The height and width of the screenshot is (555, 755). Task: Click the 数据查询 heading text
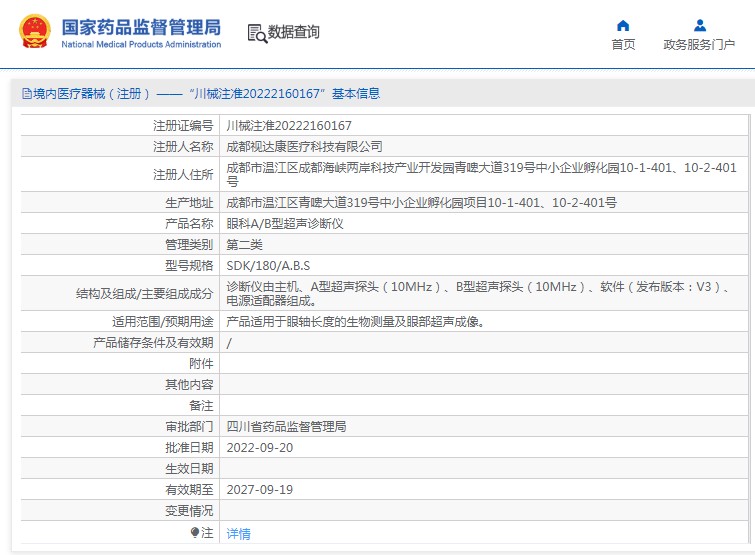293,32
